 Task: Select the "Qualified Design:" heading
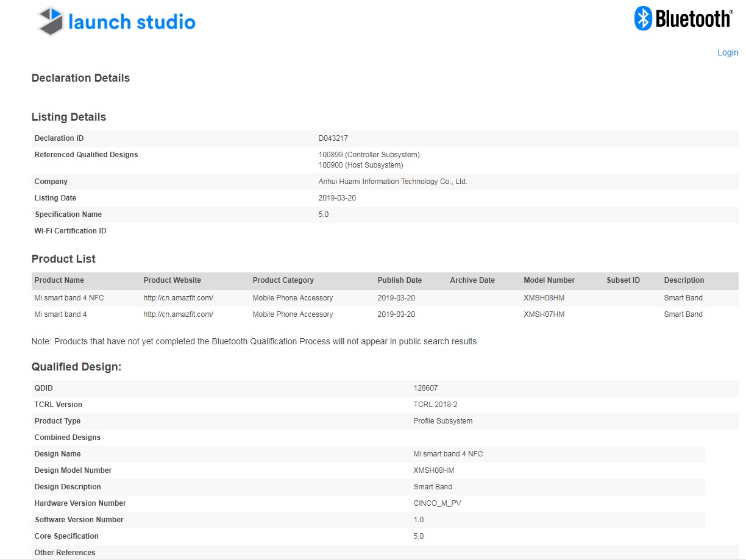77,367
